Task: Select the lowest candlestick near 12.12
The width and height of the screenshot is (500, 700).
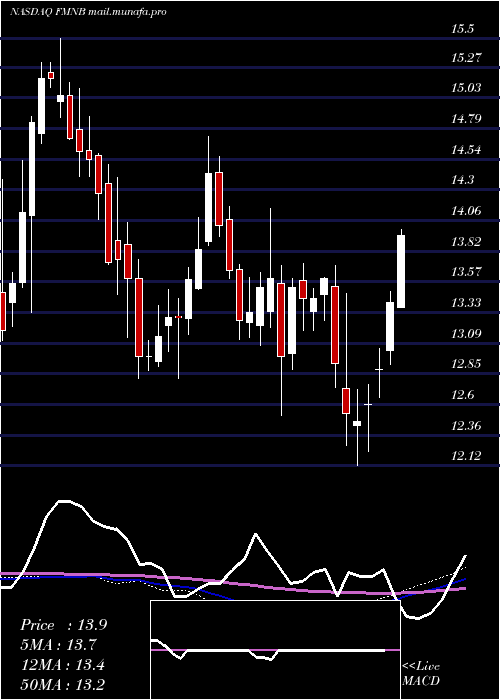Action: point(357,423)
